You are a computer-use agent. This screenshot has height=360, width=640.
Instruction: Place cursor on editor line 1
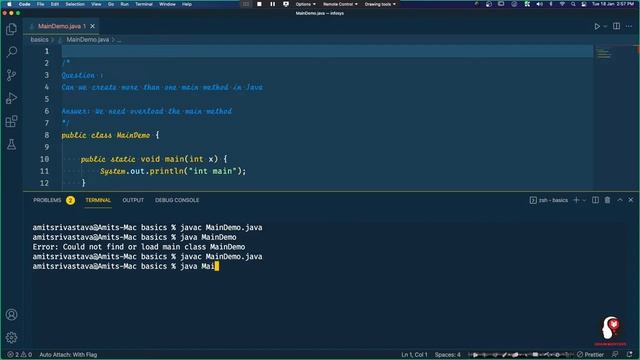tap(327, 51)
